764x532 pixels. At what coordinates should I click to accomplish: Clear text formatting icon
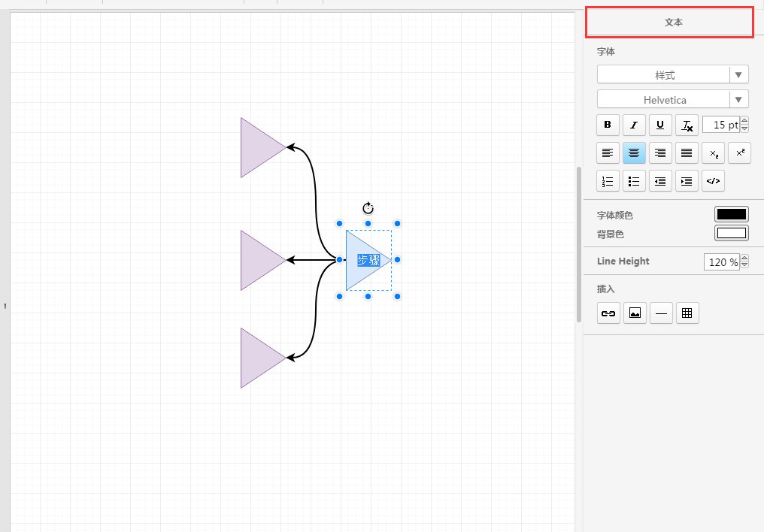(687, 125)
